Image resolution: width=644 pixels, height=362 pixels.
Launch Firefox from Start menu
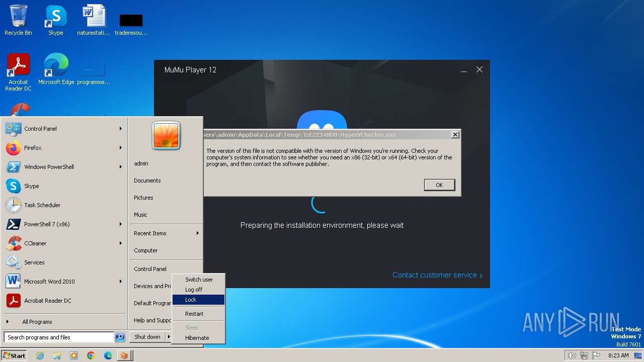coord(64,148)
